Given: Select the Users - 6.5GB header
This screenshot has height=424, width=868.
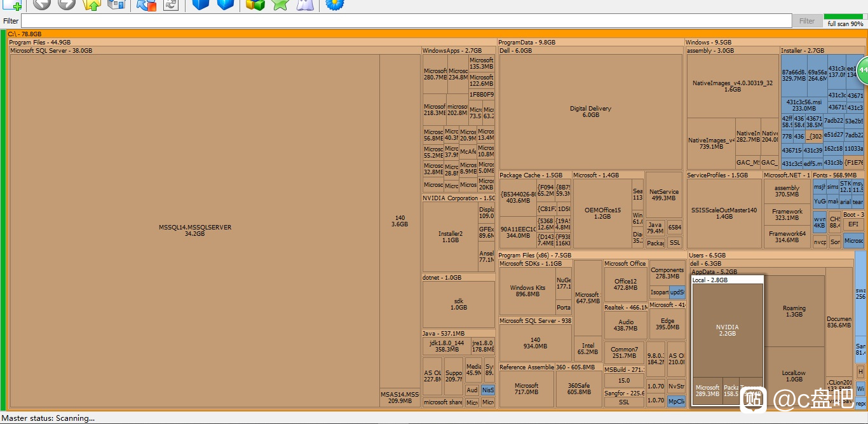Looking at the screenshot, I should 771,256.
